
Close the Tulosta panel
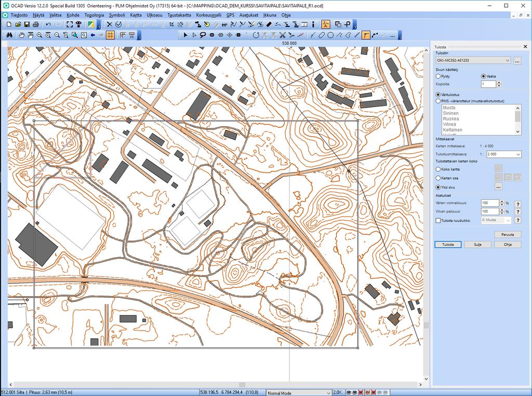526,46
